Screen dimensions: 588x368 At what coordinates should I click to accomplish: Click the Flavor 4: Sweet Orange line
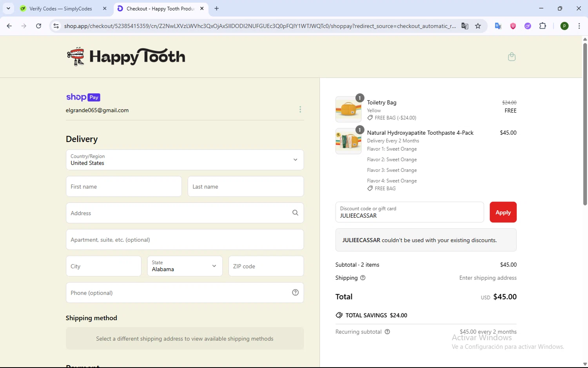392,181
